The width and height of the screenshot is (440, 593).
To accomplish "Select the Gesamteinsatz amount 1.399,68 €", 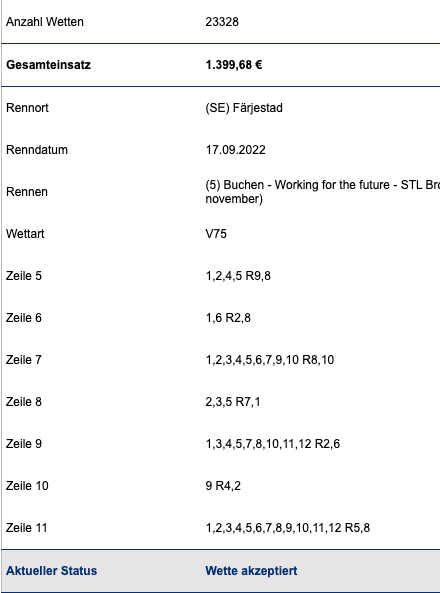I will click(x=233, y=65).
